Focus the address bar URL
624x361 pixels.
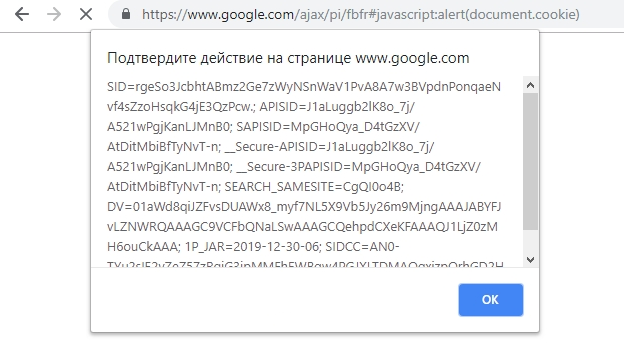pyautogui.click(x=361, y=15)
